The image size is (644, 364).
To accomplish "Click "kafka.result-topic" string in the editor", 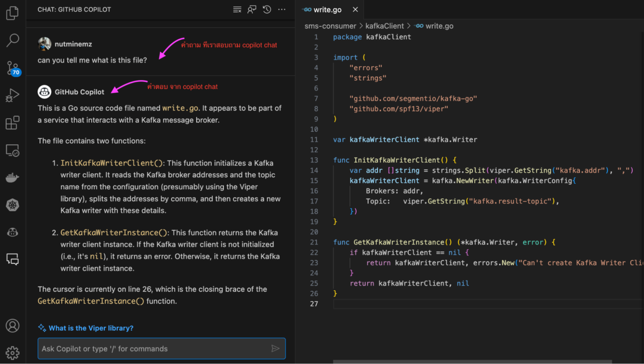I will click(x=510, y=201).
